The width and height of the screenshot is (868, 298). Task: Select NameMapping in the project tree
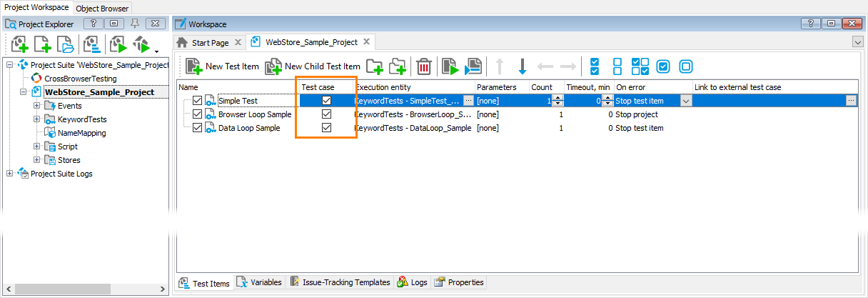82,133
